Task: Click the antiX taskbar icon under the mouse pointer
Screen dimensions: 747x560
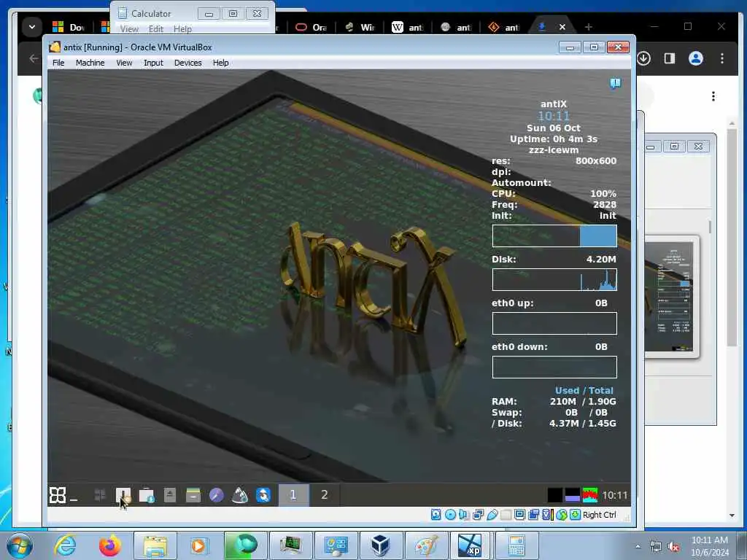Action: [123, 495]
